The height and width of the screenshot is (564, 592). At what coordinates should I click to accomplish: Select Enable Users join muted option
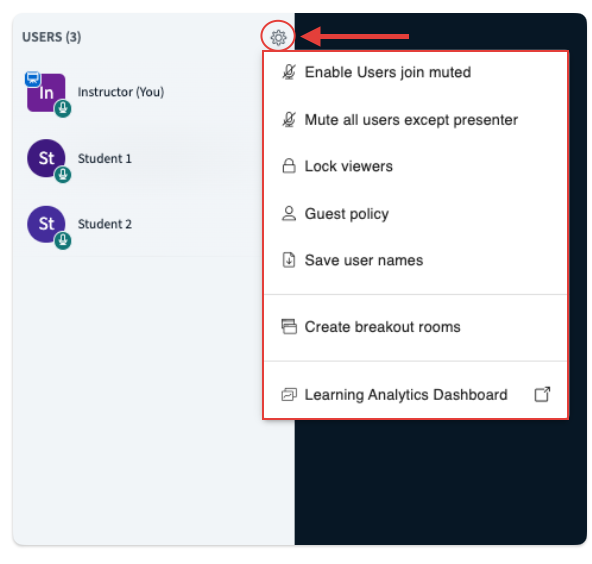pos(416,72)
